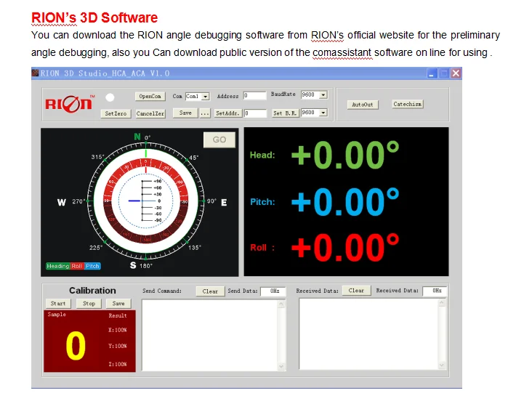The height and width of the screenshot is (396, 532).
Task: Click the compass North N marker
Action: click(x=137, y=137)
